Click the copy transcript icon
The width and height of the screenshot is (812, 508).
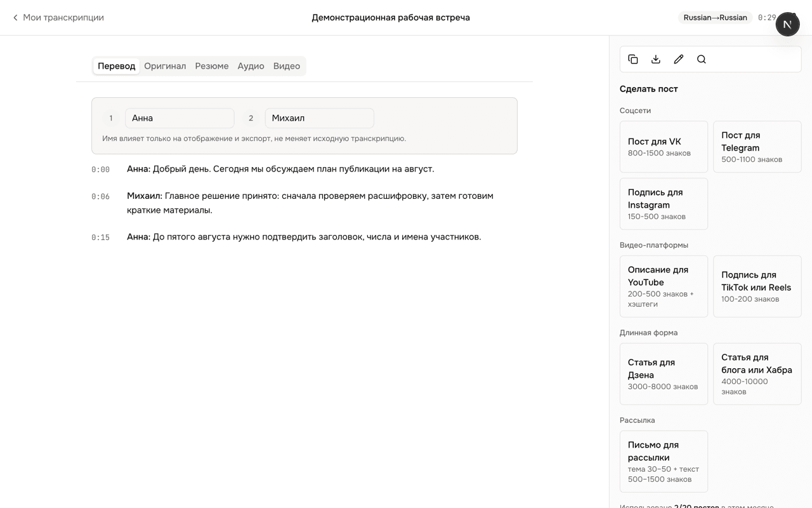(633, 59)
